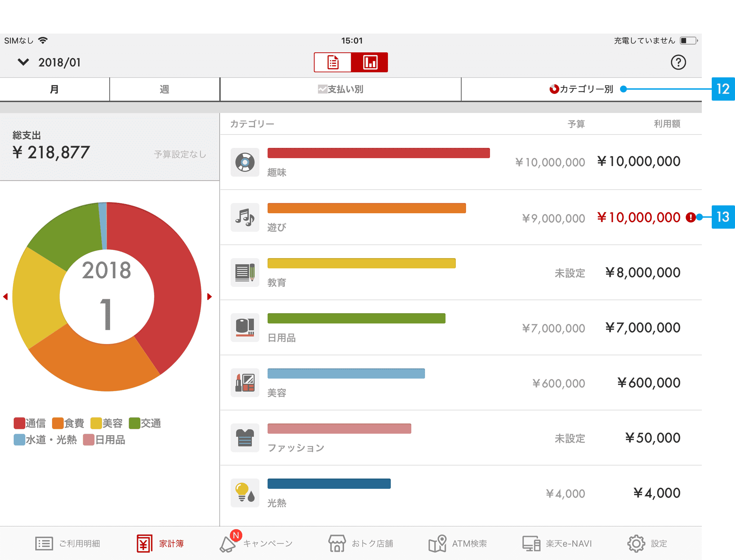Screen dimensions: 735x560
Task: Tap the ファッション shirt icon
Action: [245, 438]
